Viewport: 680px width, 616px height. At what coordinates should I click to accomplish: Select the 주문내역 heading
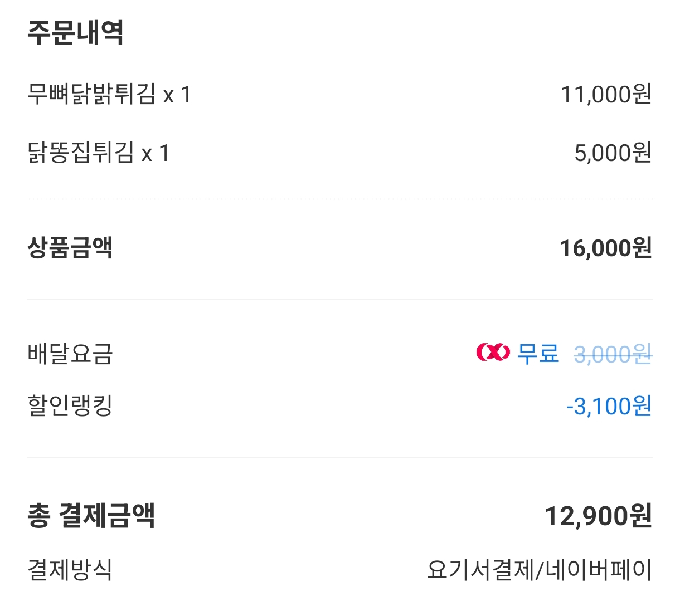click(x=75, y=32)
